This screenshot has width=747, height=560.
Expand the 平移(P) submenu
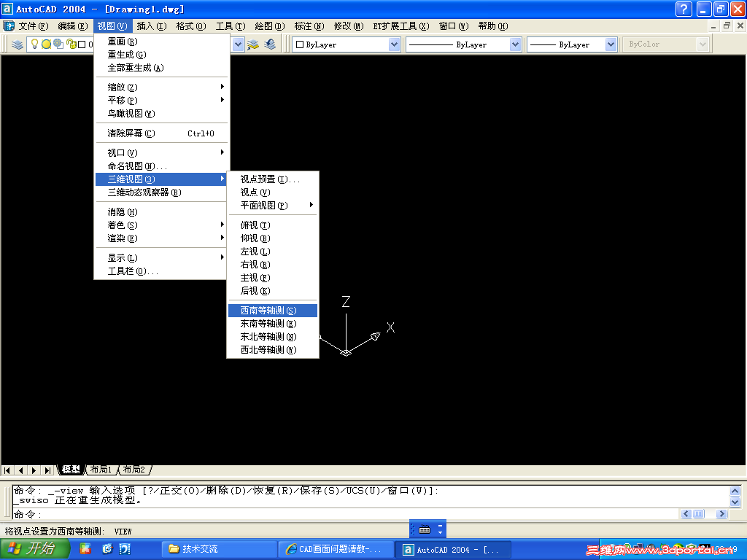(161, 101)
